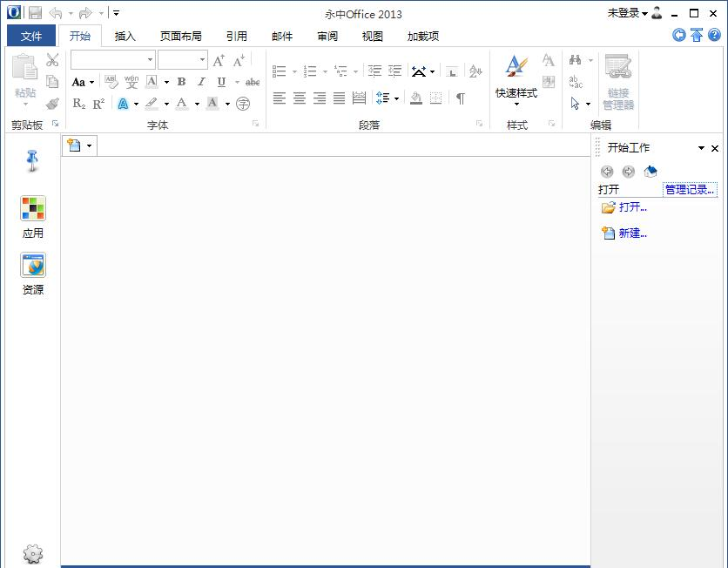The image size is (728, 588).
Task: Open the font name combo box
Action: pos(113,59)
